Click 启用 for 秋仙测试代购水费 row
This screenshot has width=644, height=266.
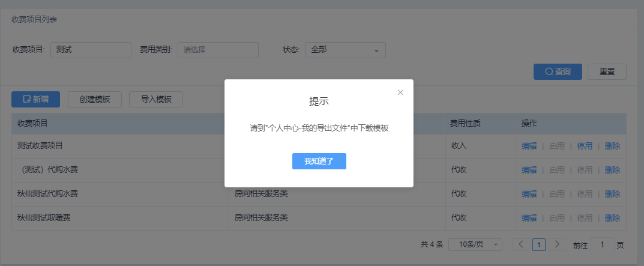tap(556, 193)
